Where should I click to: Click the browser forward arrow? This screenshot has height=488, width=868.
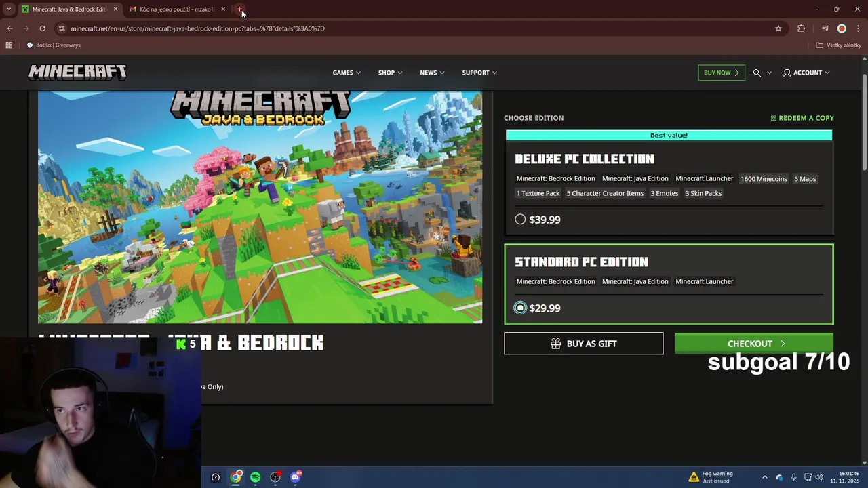click(26, 28)
